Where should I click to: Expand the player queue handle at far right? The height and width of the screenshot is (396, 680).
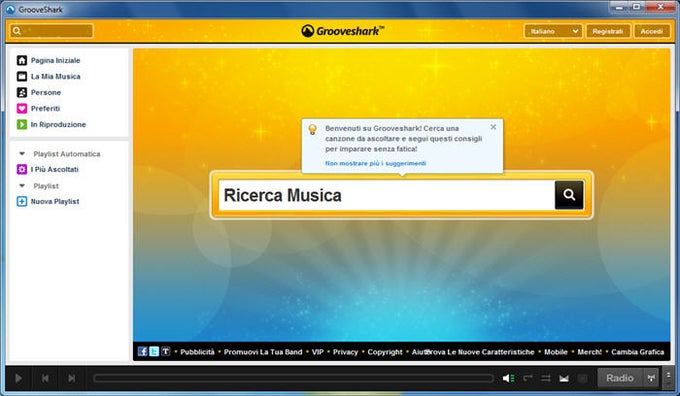pos(669,378)
